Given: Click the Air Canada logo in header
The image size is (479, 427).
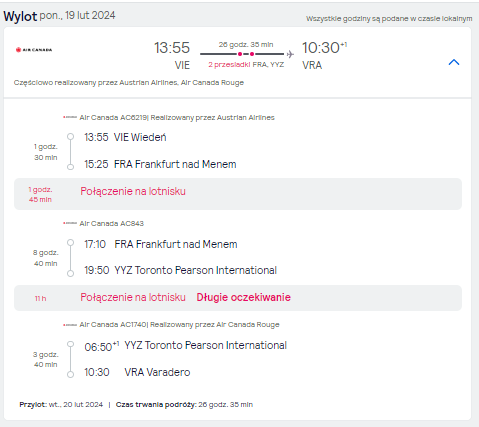Looking at the screenshot, I should pos(34,50).
